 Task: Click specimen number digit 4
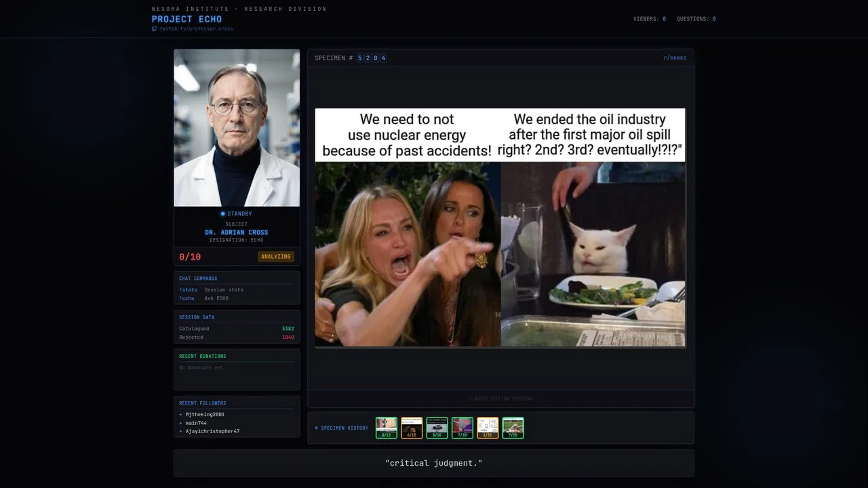tap(384, 58)
